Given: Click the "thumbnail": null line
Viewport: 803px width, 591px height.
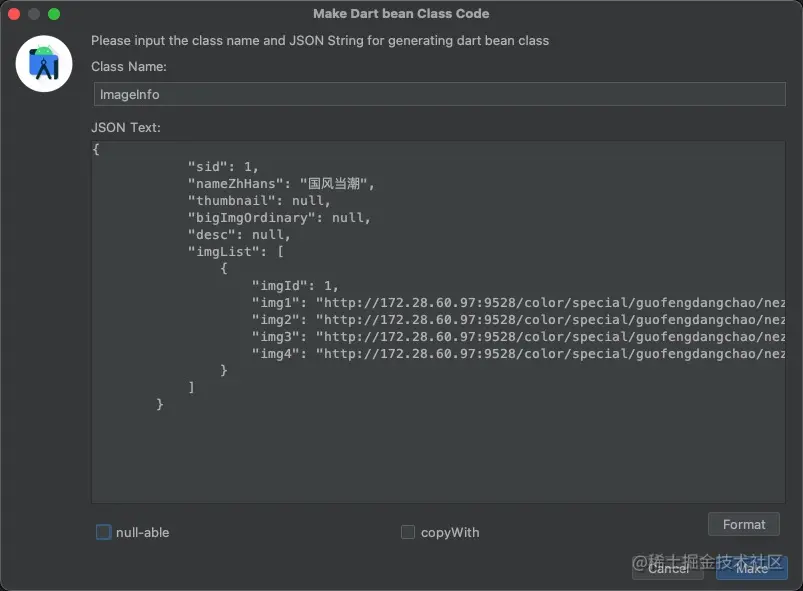Looking at the screenshot, I should [x=259, y=201].
